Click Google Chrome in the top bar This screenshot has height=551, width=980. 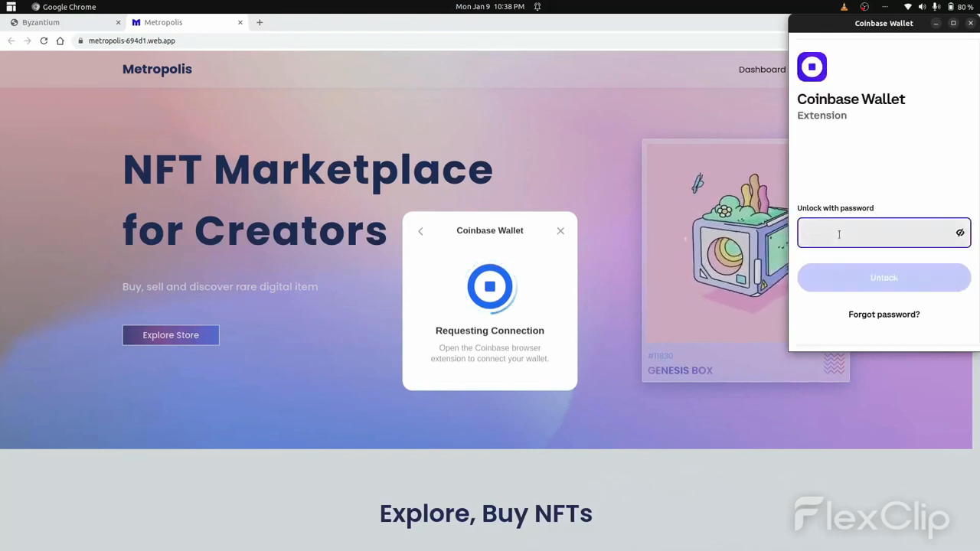click(64, 7)
